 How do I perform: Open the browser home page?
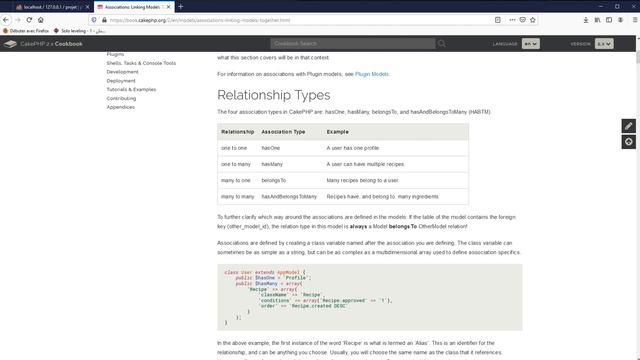pos(41,20)
